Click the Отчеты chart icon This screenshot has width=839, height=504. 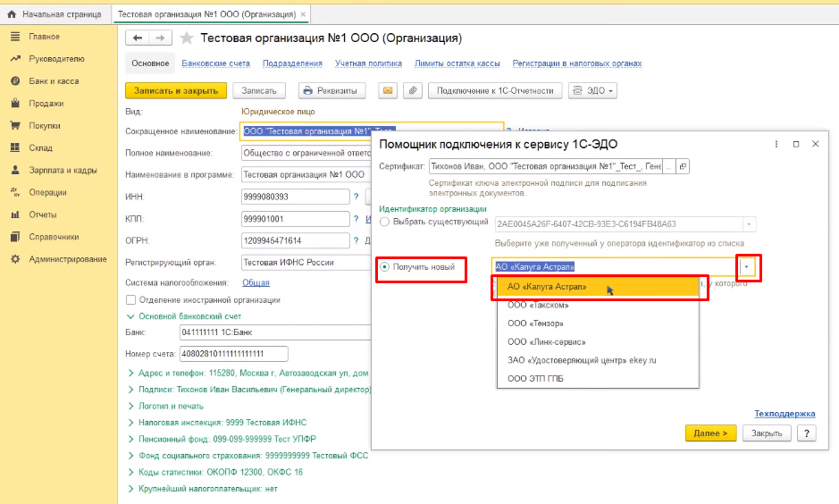coord(15,214)
